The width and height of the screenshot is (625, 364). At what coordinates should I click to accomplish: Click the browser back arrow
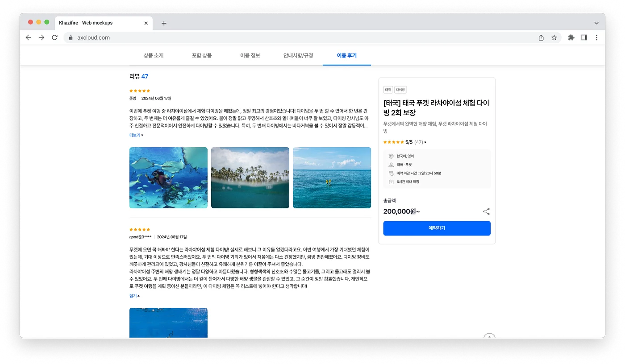(29, 37)
